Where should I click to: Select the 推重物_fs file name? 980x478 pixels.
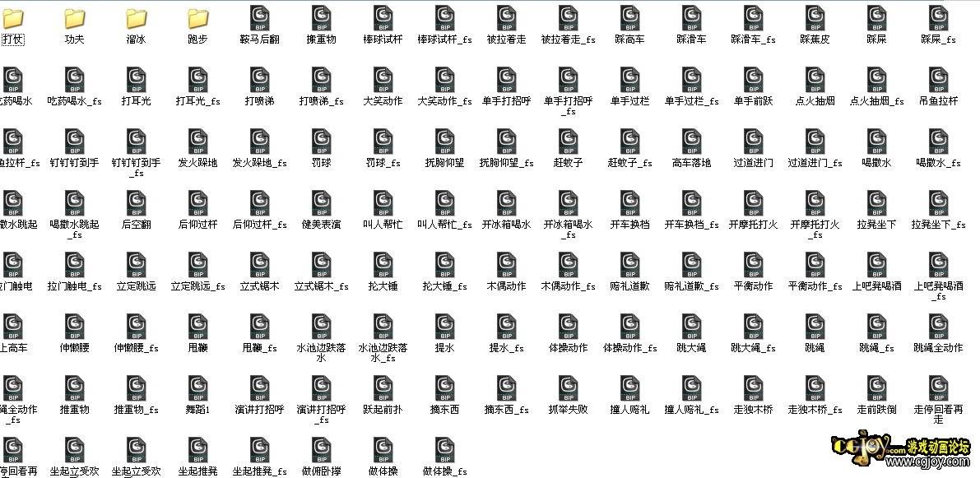pos(137,410)
